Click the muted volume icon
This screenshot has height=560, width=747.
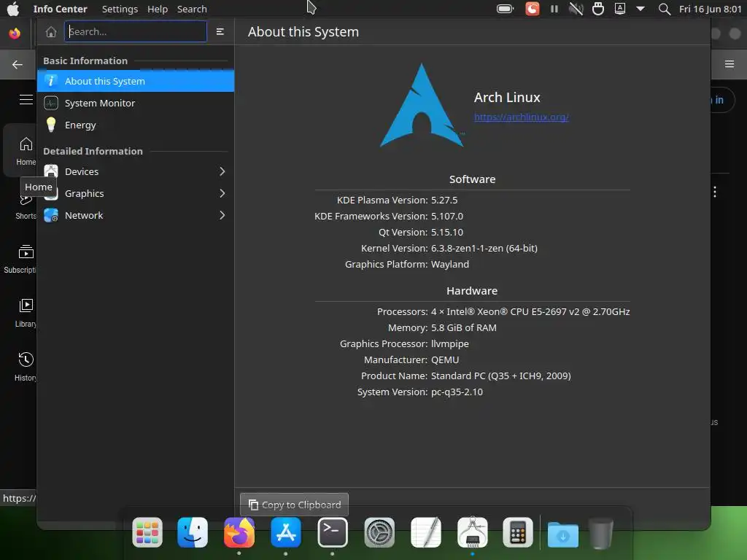coord(576,9)
